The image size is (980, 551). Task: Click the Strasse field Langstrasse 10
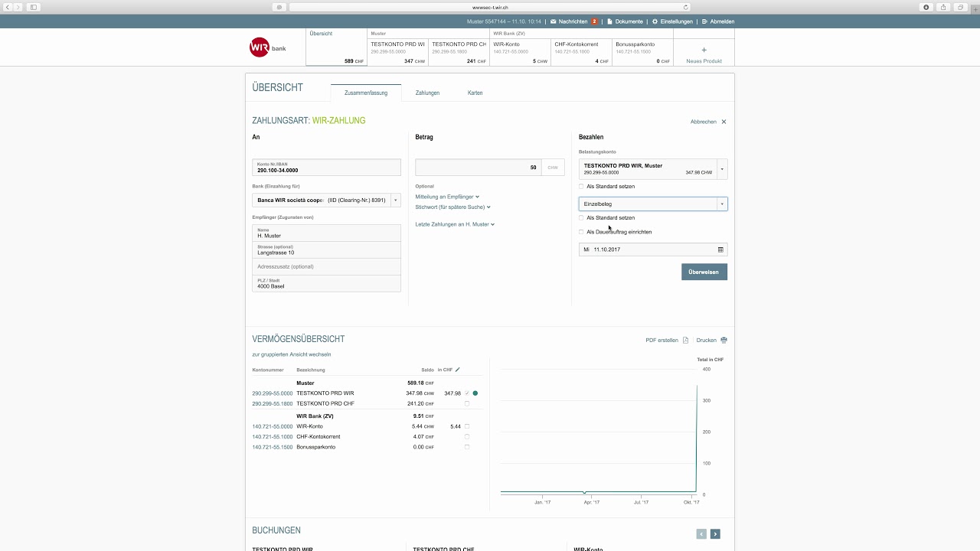pos(326,249)
